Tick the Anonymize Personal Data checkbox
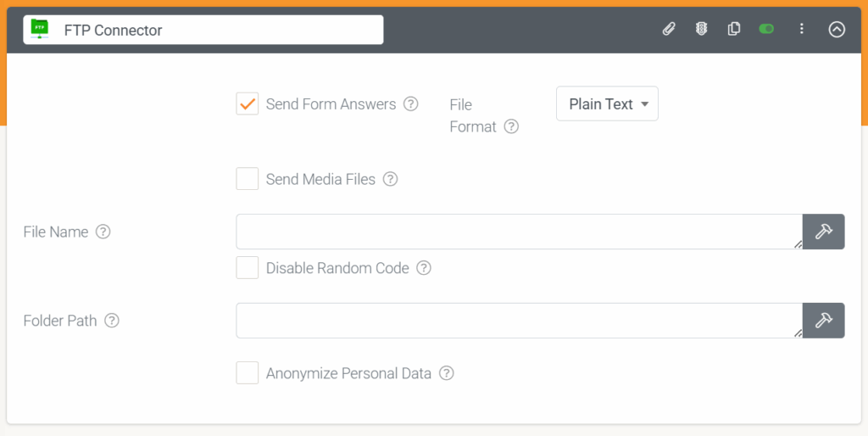 point(248,373)
